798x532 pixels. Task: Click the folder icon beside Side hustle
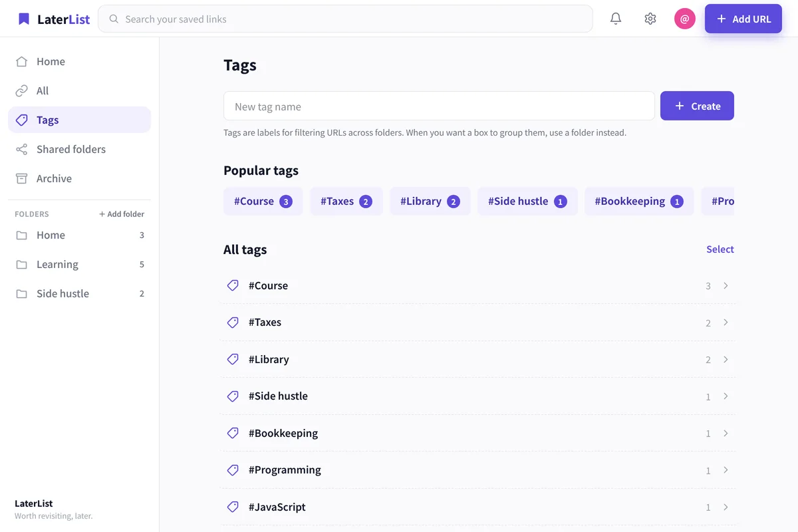pos(22,294)
